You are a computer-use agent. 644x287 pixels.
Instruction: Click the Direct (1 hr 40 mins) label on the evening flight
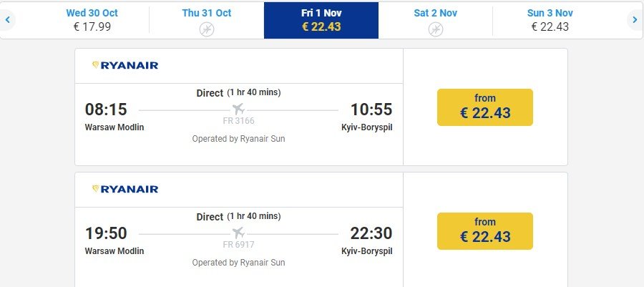tap(238, 216)
